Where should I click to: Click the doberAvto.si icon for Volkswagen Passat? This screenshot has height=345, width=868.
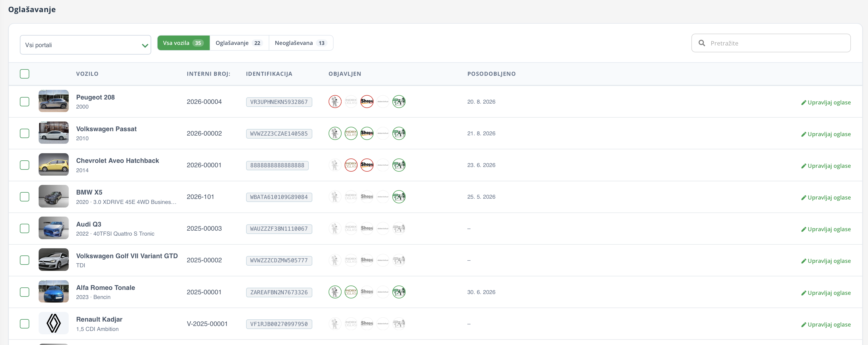click(x=383, y=133)
